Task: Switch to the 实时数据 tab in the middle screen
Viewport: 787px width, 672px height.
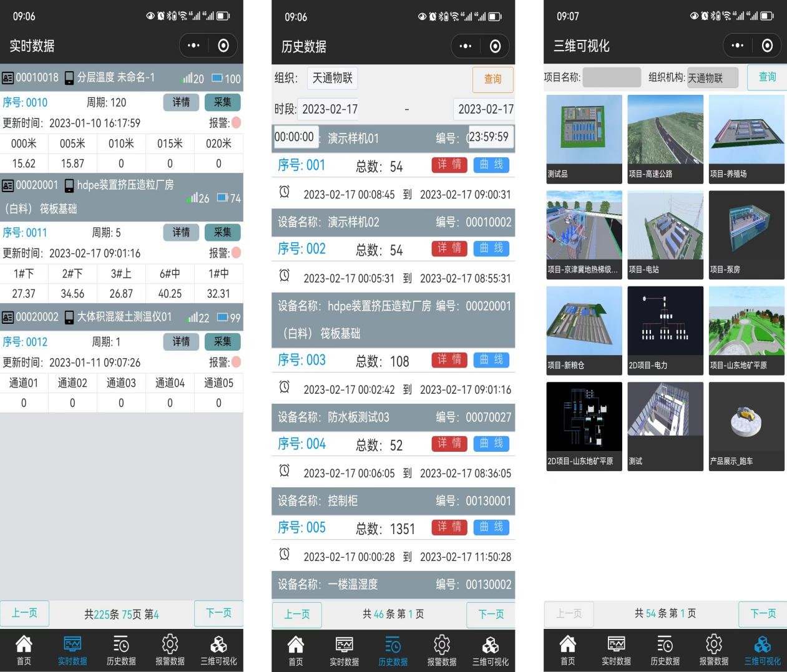Action: coord(345,651)
